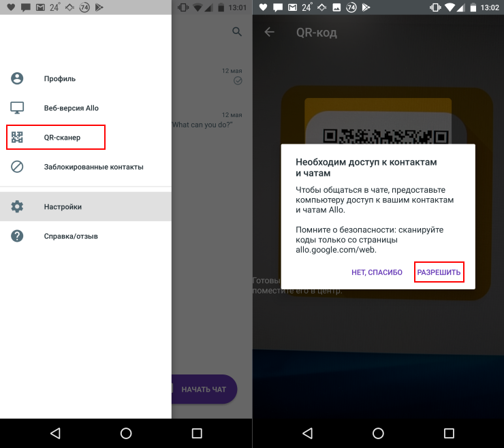The width and height of the screenshot is (504, 448).
Task: Click the settings gear icon
Action: click(17, 207)
